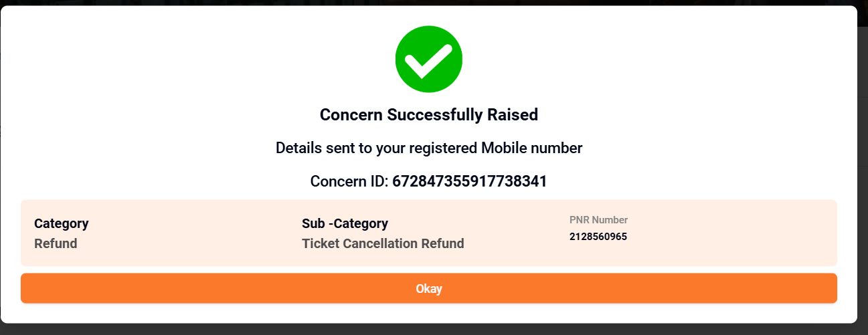
Task: Click the grey "PNR Number" label
Action: pos(598,220)
